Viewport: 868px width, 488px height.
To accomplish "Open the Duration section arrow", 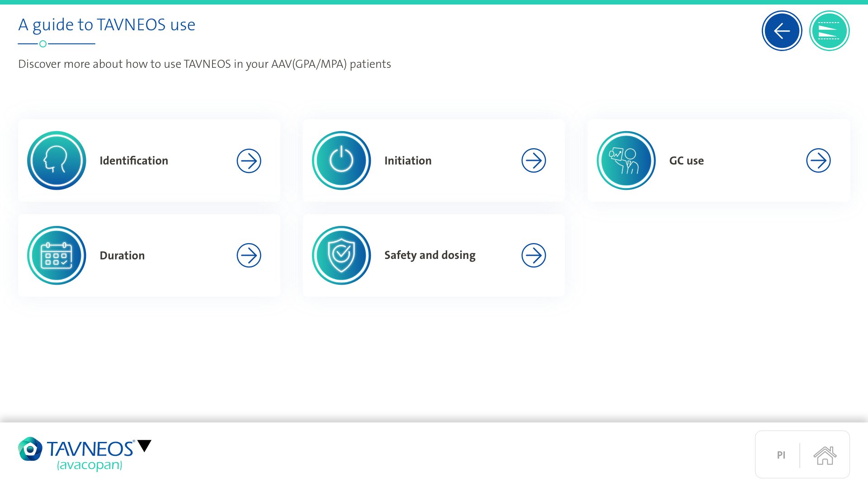I will [x=249, y=255].
